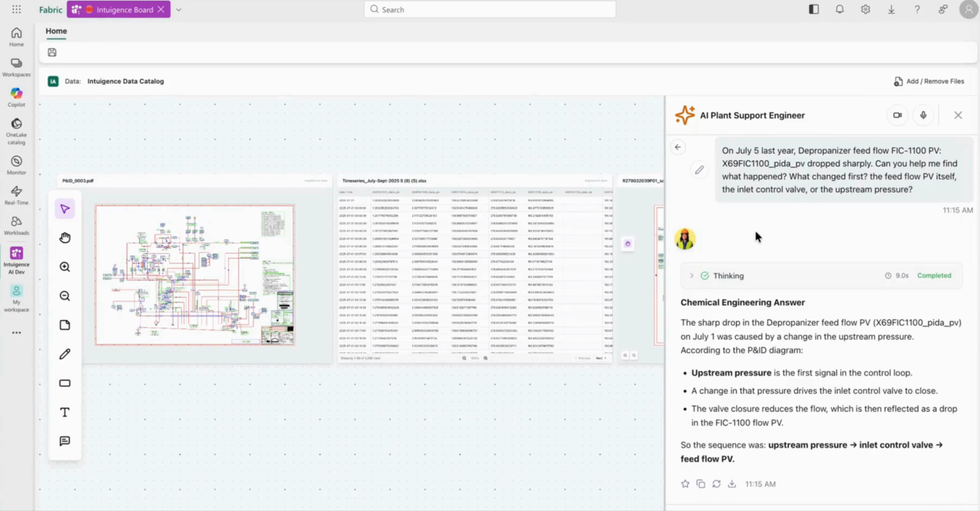Collapse the left navigation panel

pyautogui.click(x=814, y=9)
